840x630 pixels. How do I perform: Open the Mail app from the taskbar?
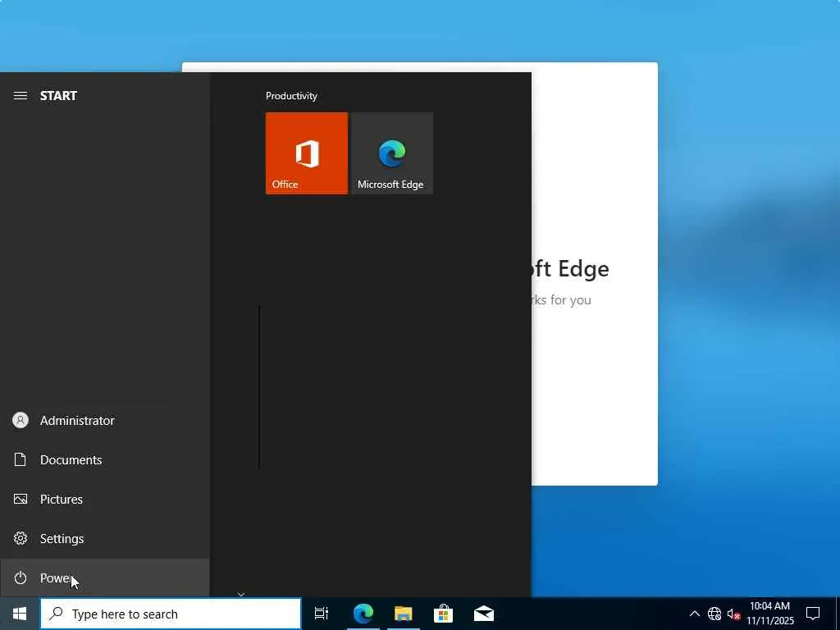484,614
